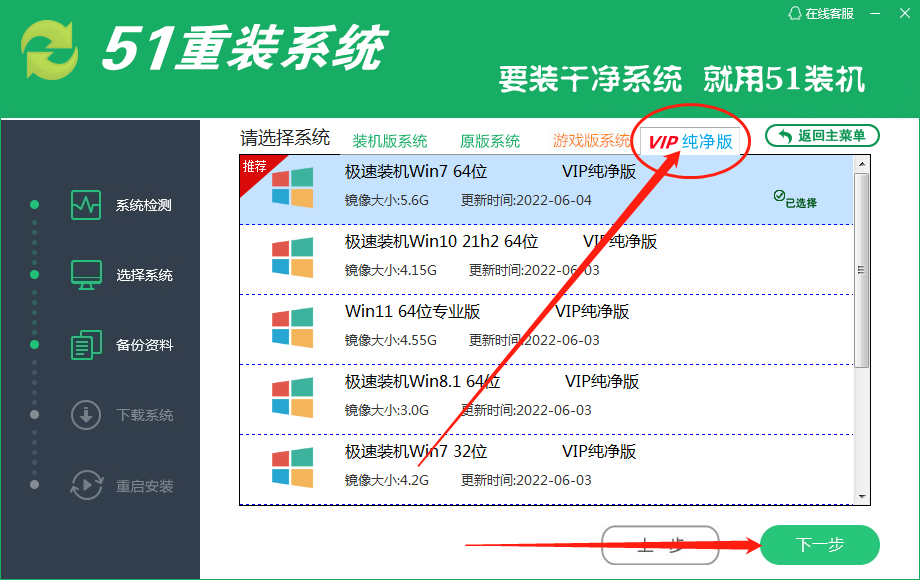This screenshot has width=920, height=580.
Task: Click VIP纯净版 label on Win8.1 64位 row
Action: [602, 381]
